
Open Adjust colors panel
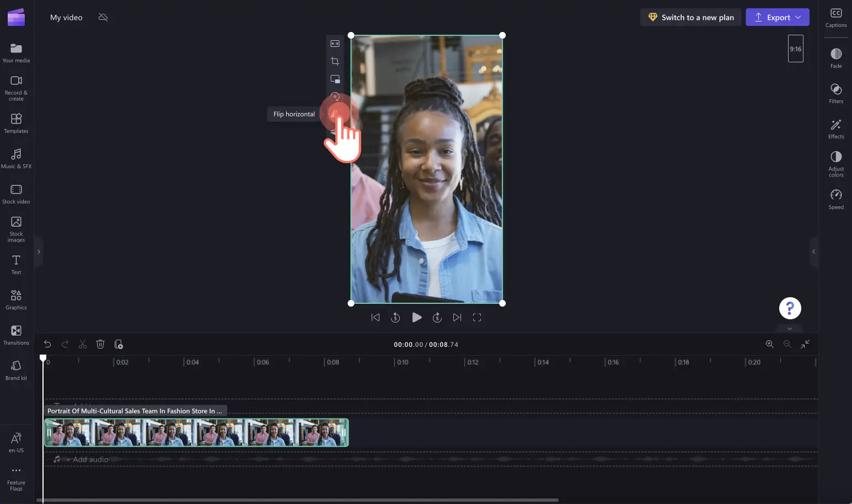[836, 164]
